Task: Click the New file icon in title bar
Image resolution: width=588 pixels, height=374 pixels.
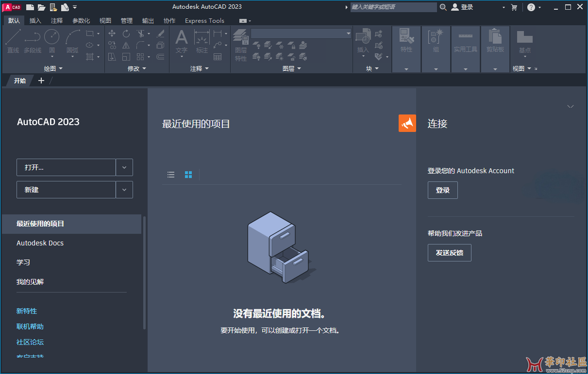Action: pyautogui.click(x=30, y=7)
